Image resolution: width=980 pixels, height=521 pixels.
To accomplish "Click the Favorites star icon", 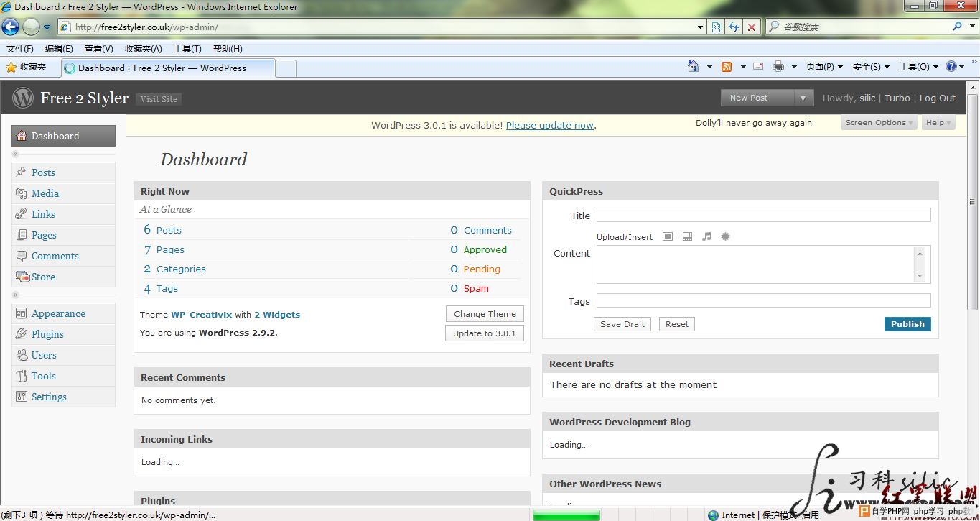I will [x=11, y=68].
